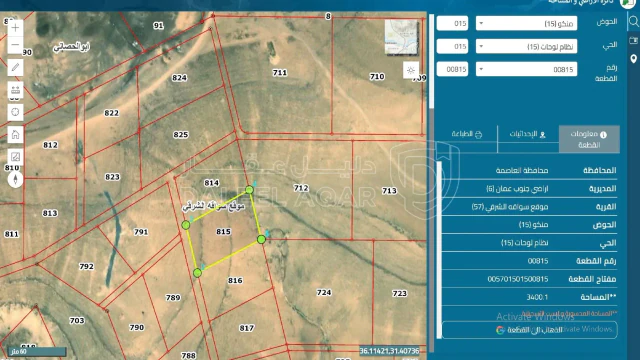Open the area measurement tool icon
This screenshot has width=640, height=360.
tap(15, 157)
